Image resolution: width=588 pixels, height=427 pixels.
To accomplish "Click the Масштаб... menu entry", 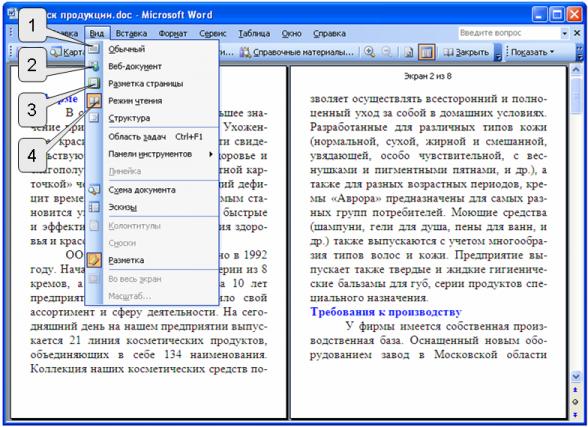I will (152, 296).
